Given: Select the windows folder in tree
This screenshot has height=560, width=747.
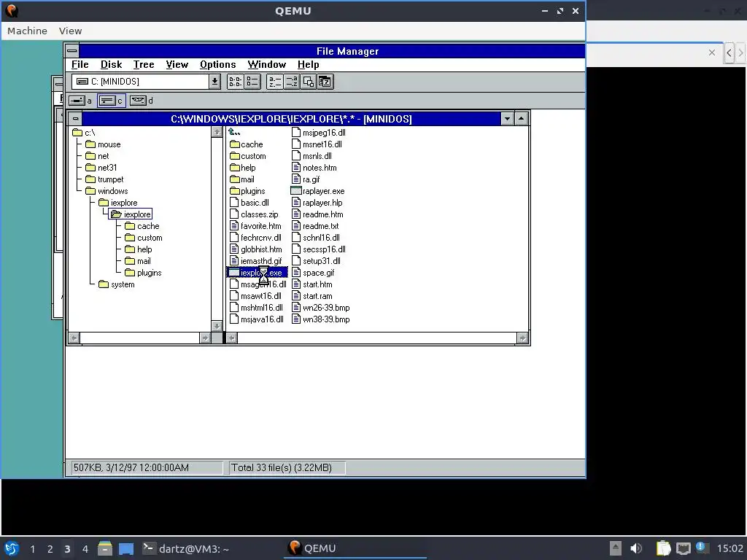Looking at the screenshot, I should tap(107, 191).
